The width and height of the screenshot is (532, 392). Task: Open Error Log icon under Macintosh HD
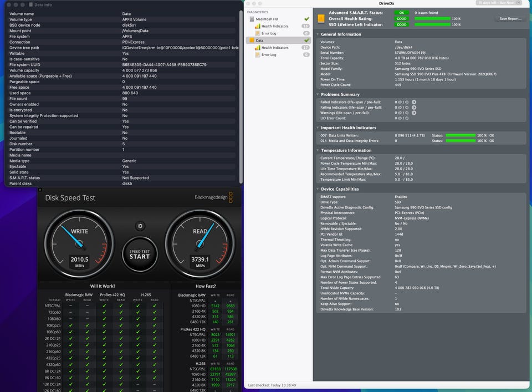click(258, 33)
